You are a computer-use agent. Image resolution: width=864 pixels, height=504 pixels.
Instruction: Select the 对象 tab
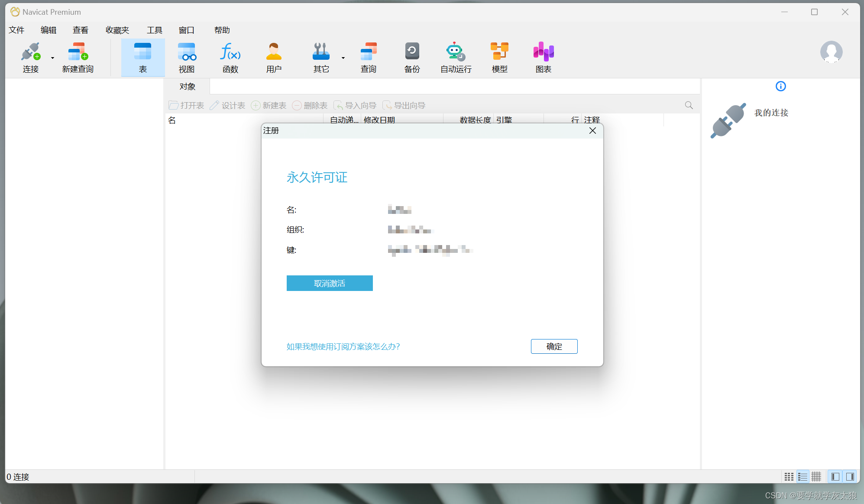[x=188, y=87]
